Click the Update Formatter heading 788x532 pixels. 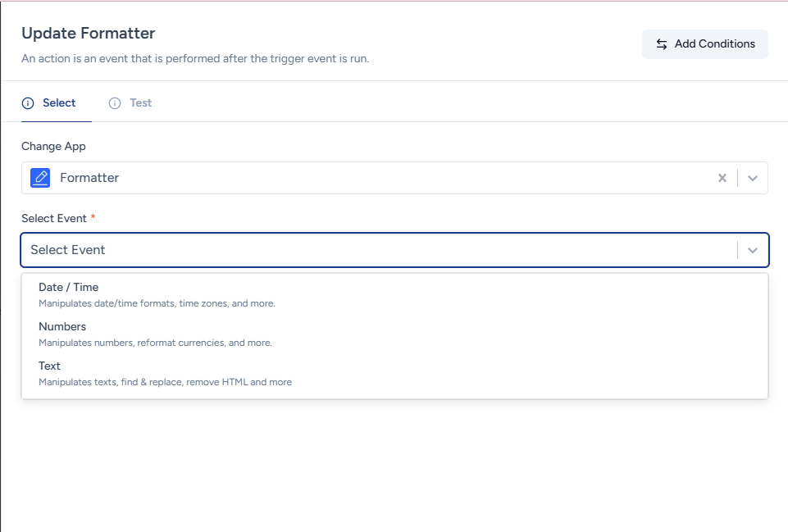tap(88, 34)
